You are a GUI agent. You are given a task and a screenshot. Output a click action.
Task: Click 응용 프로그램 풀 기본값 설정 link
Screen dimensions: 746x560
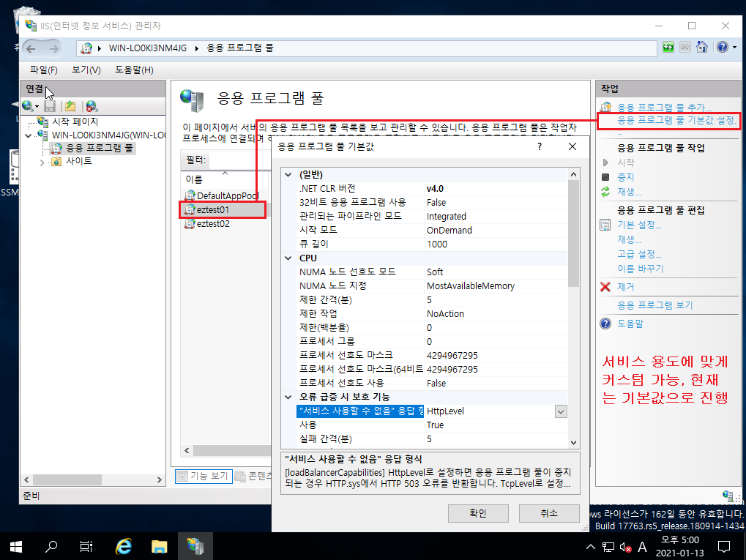point(677,121)
